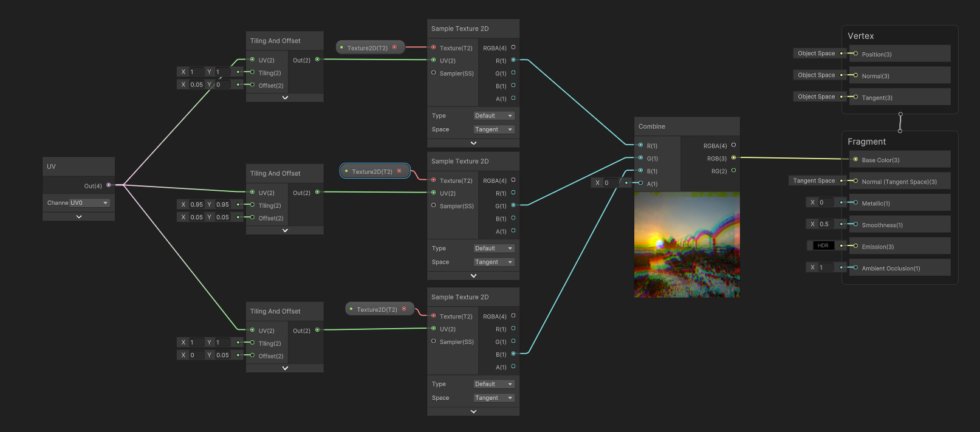Click the Combine node's B(1) input port
This screenshot has height=432, width=980.
pyautogui.click(x=640, y=171)
